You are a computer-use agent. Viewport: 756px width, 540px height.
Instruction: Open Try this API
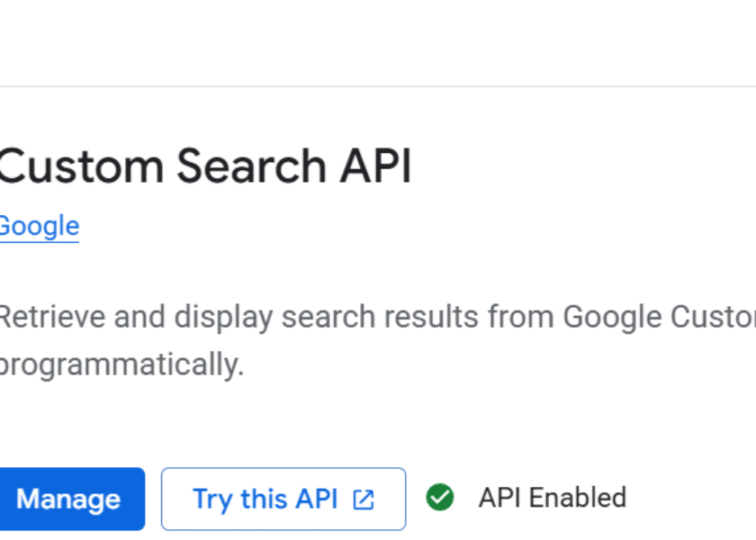283,499
